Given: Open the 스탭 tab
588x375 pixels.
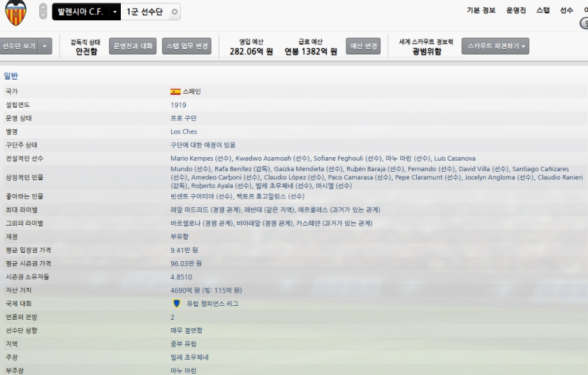Looking at the screenshot, I should pos(543,10).
